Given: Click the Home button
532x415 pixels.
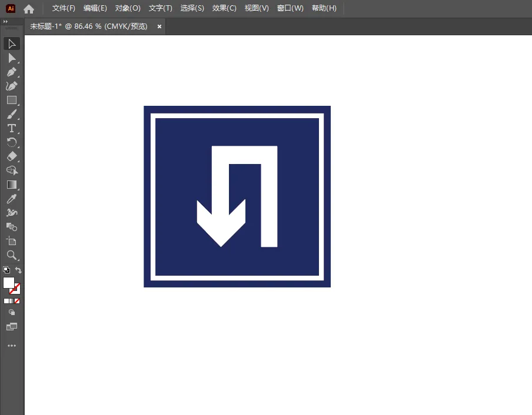Looking at the screenshot, I should tap(29, 9).
